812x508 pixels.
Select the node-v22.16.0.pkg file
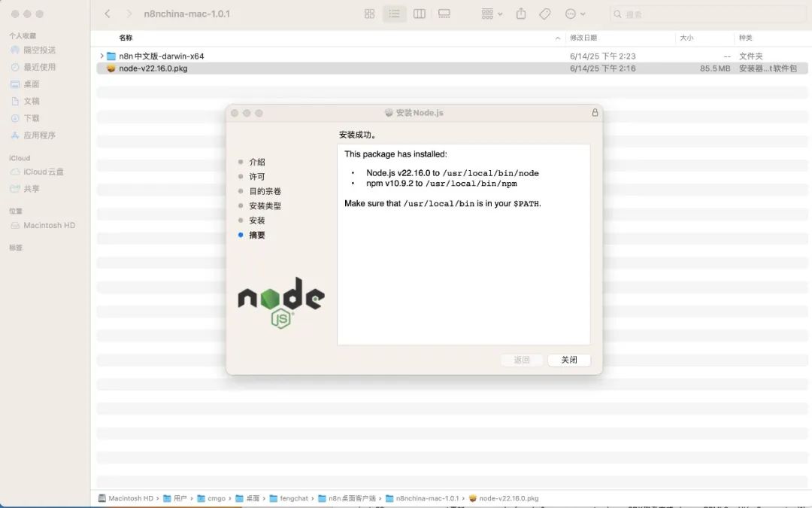452,68
